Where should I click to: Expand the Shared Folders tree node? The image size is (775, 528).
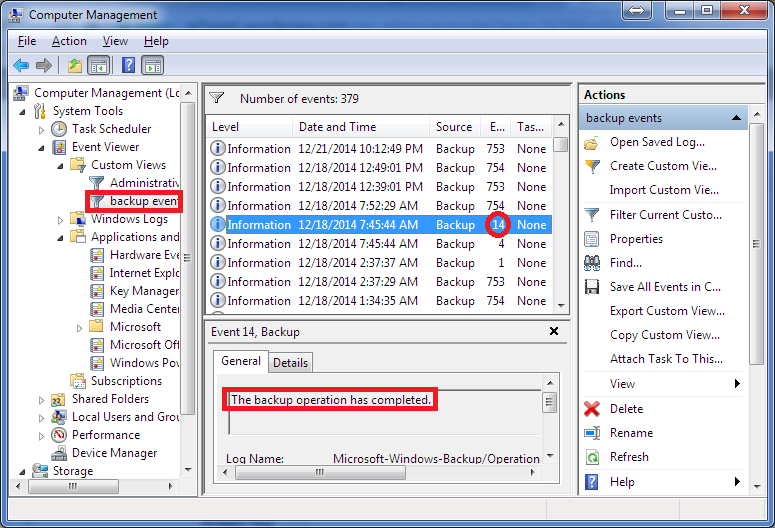click(41, 400)
